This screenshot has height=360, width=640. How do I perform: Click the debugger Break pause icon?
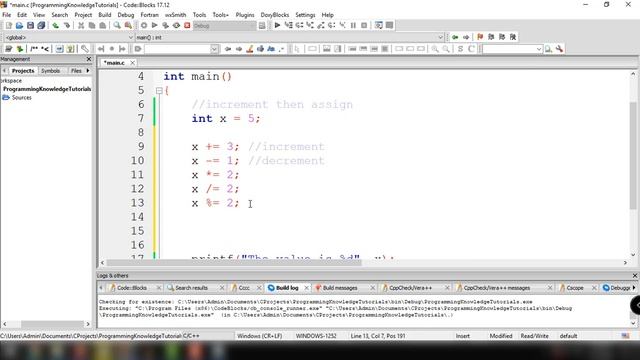353,25
